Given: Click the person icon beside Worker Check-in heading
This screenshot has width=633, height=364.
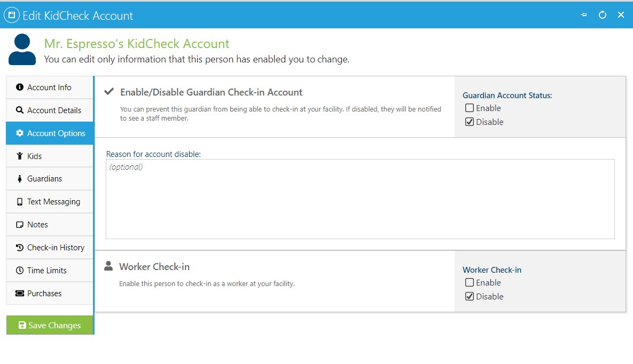Looking at the screenshot, I should [x=108, y=266].
